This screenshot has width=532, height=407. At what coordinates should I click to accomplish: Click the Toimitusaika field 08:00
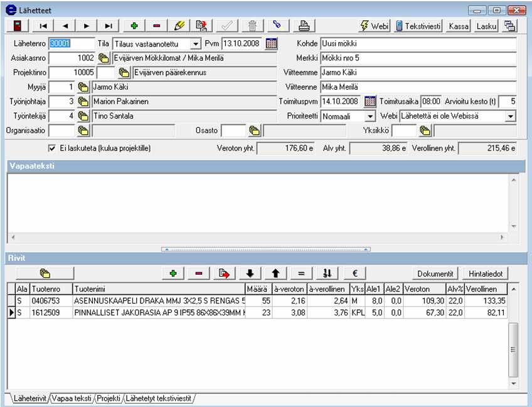[431, 102]
